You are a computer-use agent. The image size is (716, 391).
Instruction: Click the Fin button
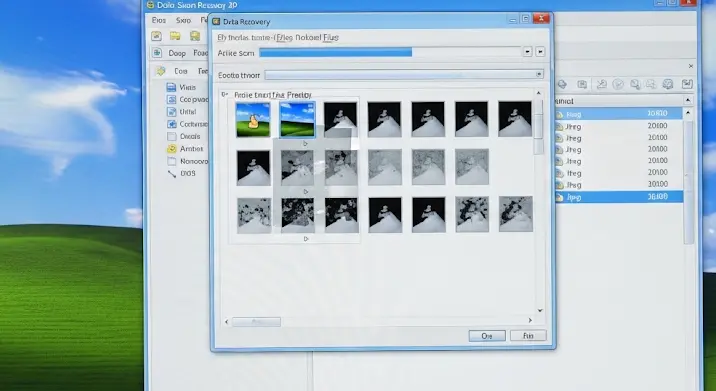[x=528, y=336]
